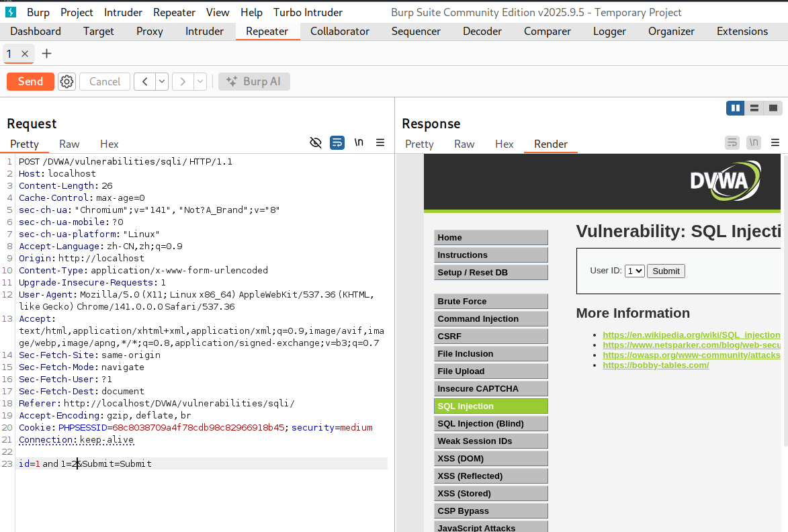Click the Cookie header PHPSESSID value
788x532 pixels.
coord(198,427)
